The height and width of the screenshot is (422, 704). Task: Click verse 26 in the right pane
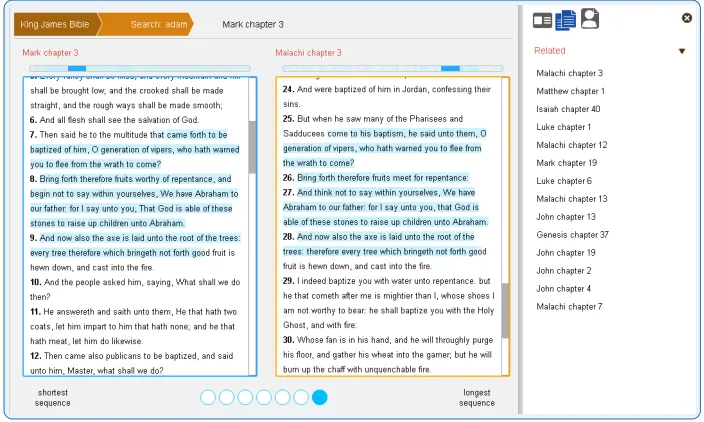point(376,178)
